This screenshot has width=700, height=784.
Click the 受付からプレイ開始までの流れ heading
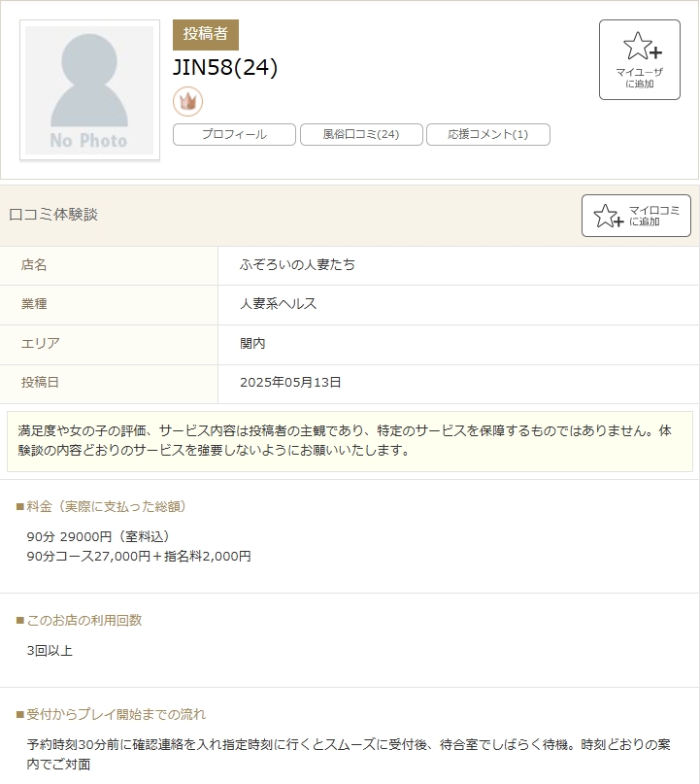tap(116, 714)
